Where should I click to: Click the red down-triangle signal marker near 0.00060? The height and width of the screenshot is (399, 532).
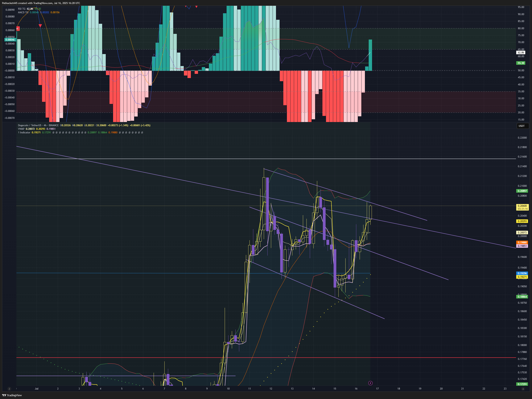click(40, 25)
